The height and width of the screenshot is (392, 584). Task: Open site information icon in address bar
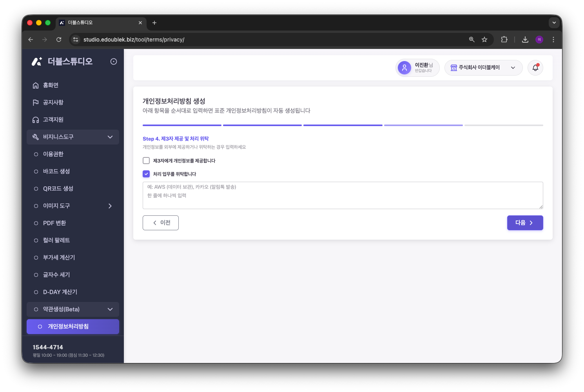(x=76, y=40)
